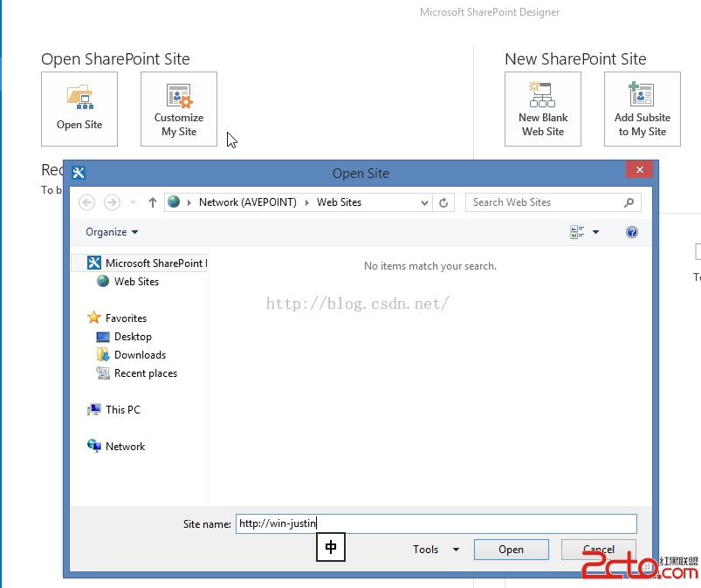This screenshot has width=701, height=588.
Task: Change the view with the view icon
Action: (577, 232)
